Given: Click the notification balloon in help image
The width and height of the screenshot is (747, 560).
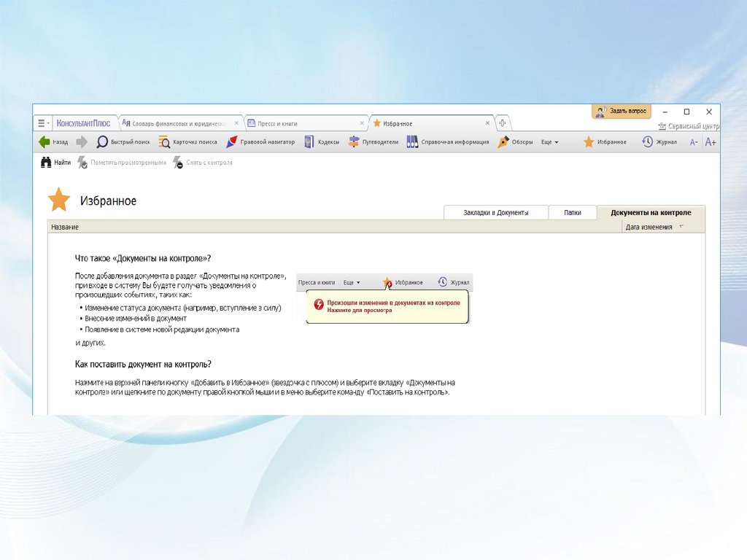Looking at the screenshot, I should click(387, 306).
